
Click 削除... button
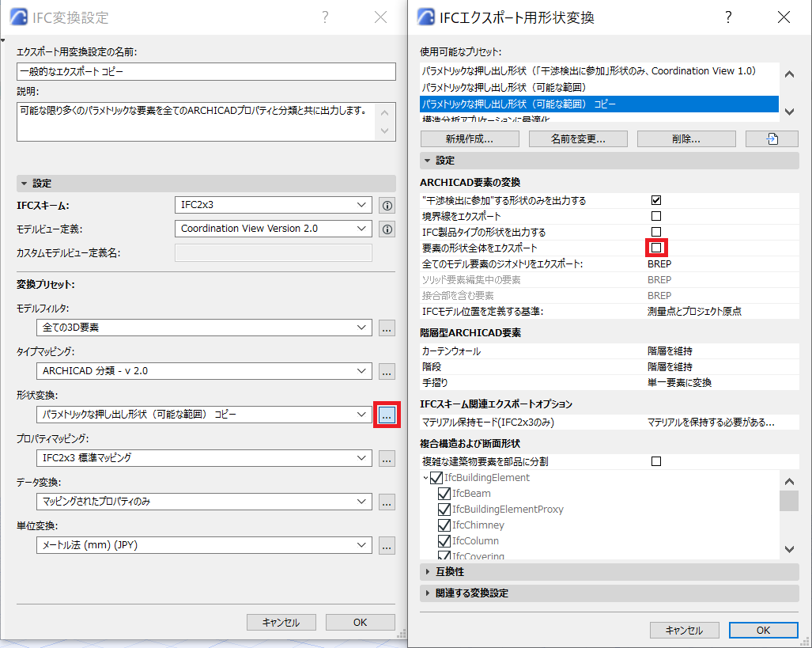tap(686, 139)
